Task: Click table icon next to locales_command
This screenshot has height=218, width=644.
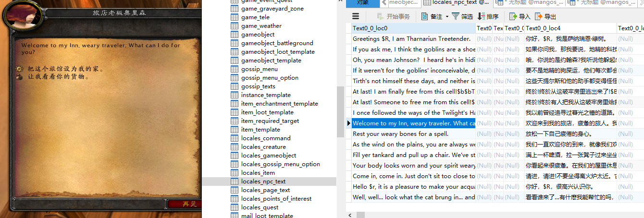Action: [x=235, y=138]
